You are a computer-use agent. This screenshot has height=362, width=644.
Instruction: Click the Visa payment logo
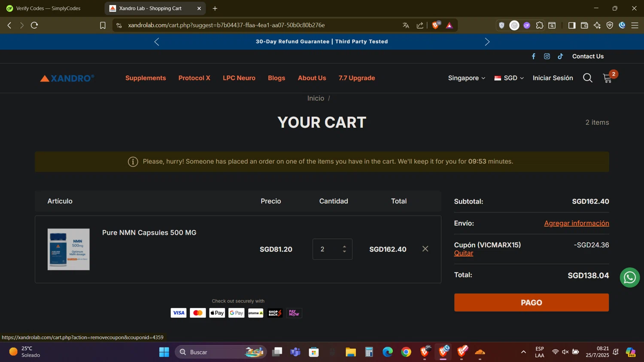[179, 313]
